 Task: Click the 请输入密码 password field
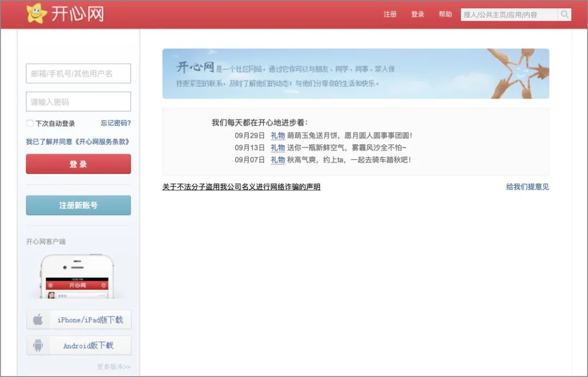[x=78, y=102]
